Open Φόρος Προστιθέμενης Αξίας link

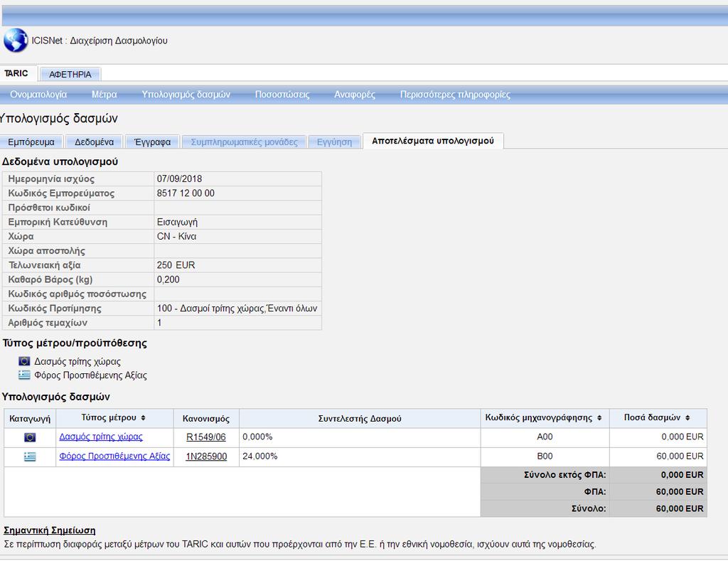114,456
